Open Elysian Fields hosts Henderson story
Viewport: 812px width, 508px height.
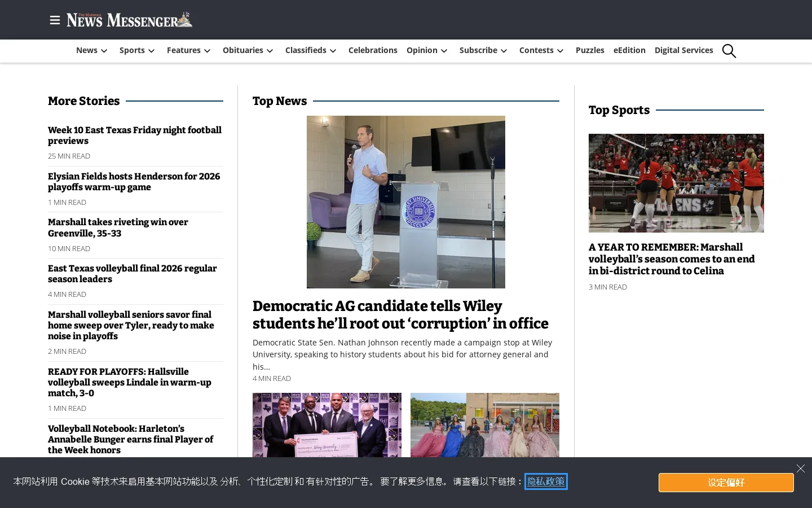point(134,182)
